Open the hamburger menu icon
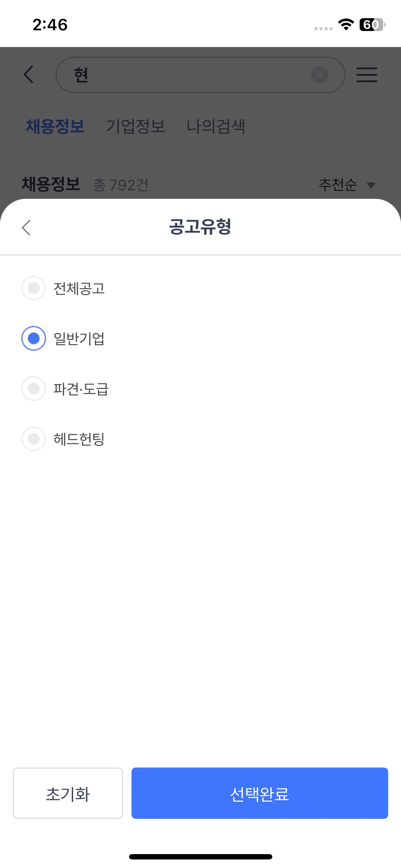401x868 pixels. pyautogui.click(x=367, y=75)
